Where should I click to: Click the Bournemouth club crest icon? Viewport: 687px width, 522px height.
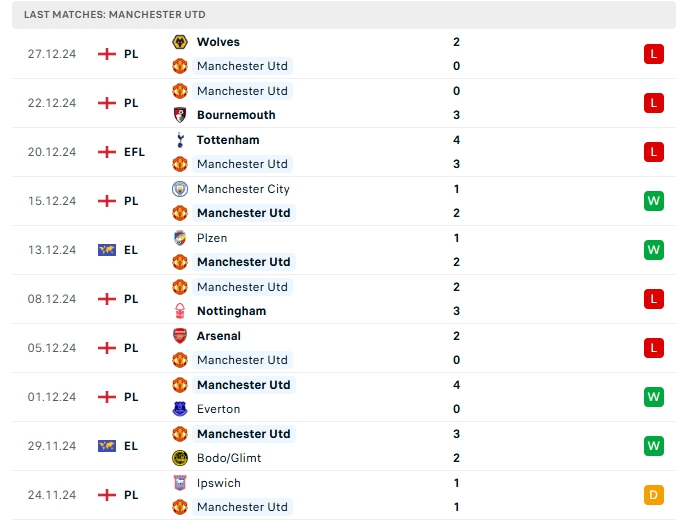(180, 115)
